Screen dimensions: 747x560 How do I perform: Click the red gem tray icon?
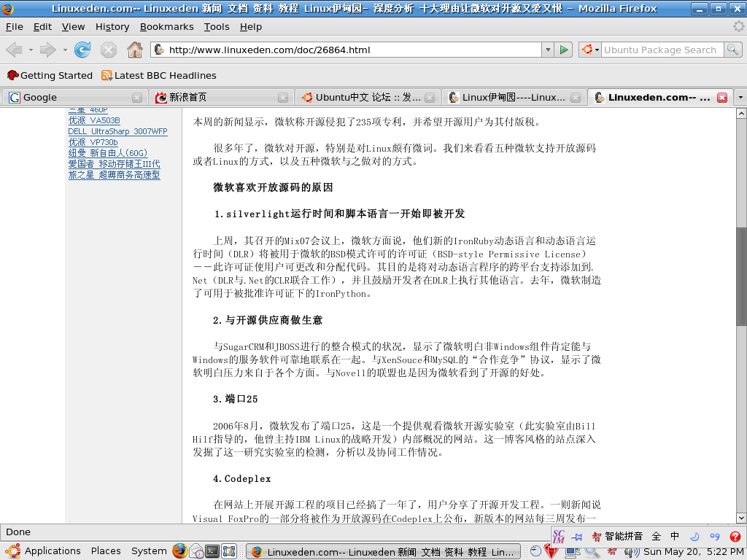pyautogui.click(x=551, y=552)
